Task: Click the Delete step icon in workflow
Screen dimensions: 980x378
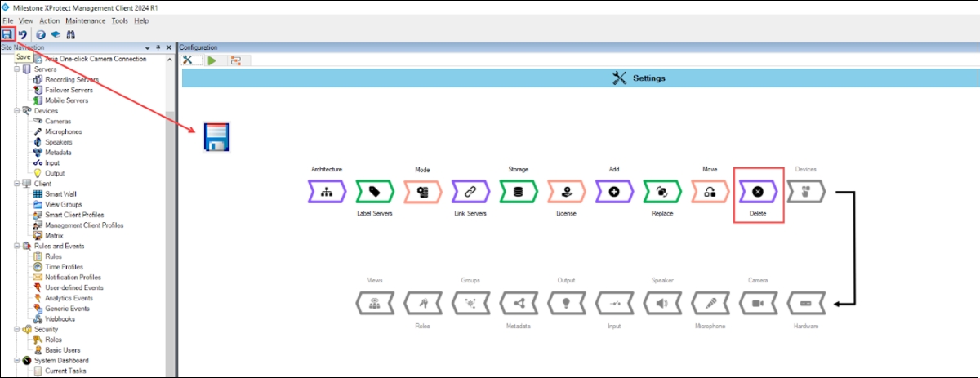Action: coord(758,192)
